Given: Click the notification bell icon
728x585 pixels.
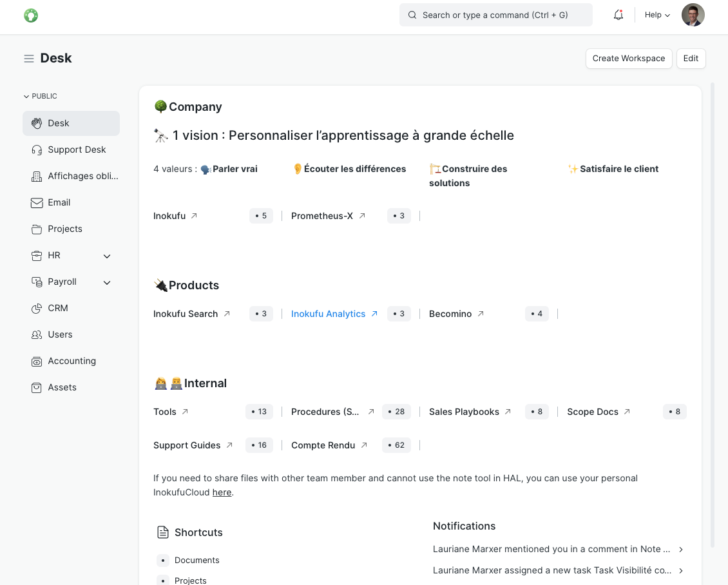Looking at the screenshot, I should (x=618, y=15).
